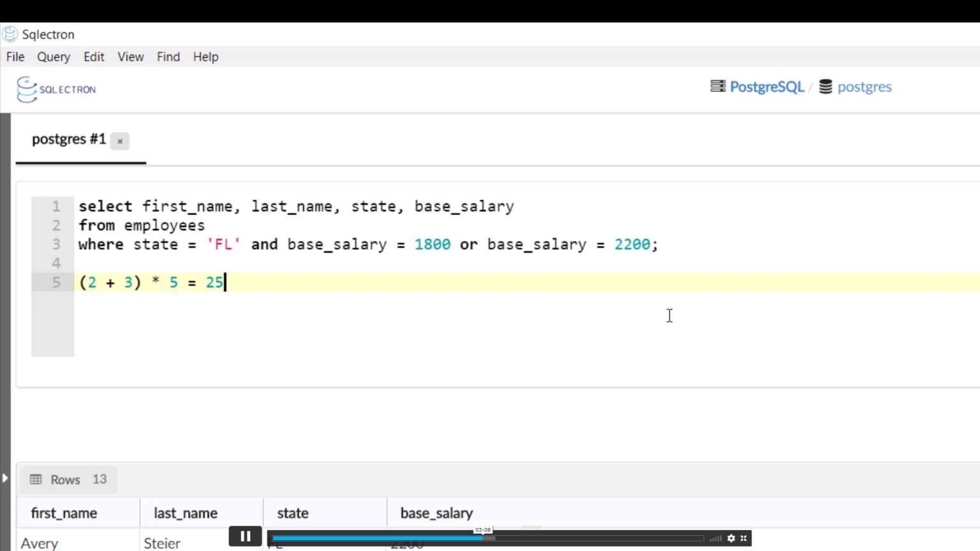Select the postgres #1 query tab
Viewport: 980px width, 551px height.
tap(69, 139)
